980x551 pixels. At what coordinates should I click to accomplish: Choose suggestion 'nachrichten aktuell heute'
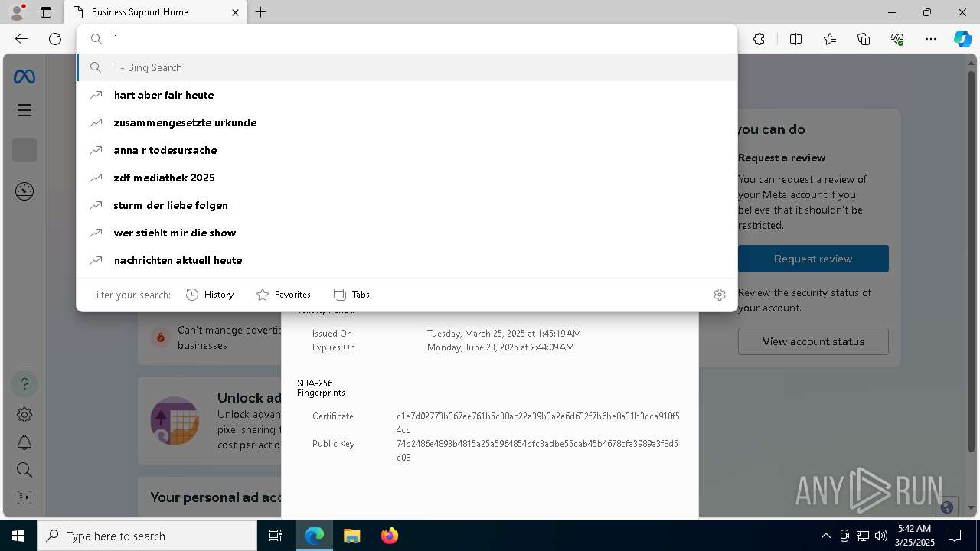[407, 260]
